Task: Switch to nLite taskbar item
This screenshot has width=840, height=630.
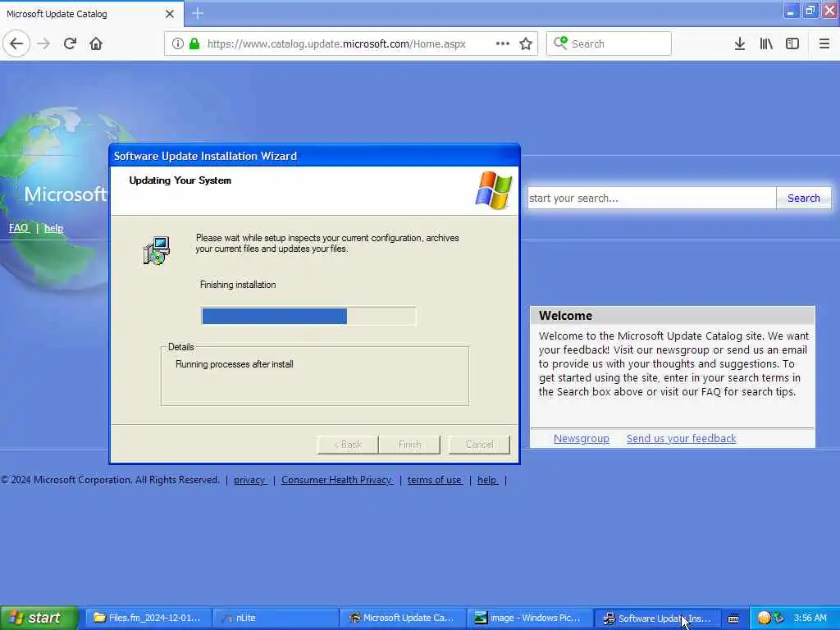Action: (275, 618)
